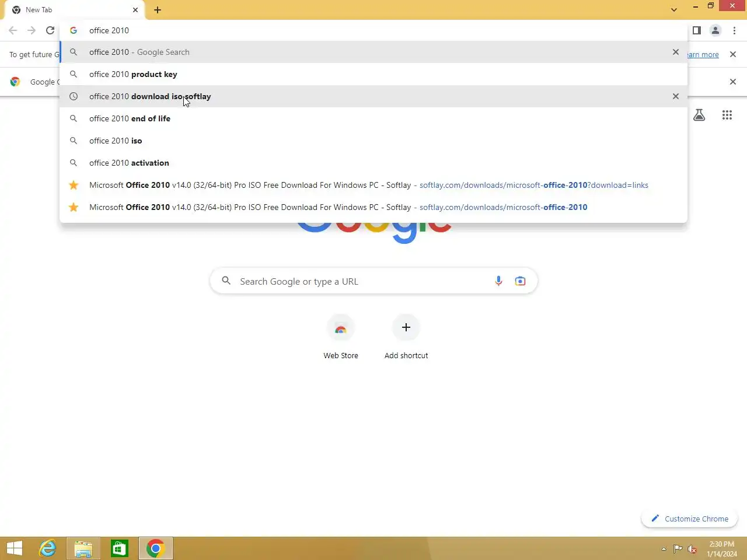Close the New Tab tab
This screenshot has width=747, height=560.
(x=135, y=10)
